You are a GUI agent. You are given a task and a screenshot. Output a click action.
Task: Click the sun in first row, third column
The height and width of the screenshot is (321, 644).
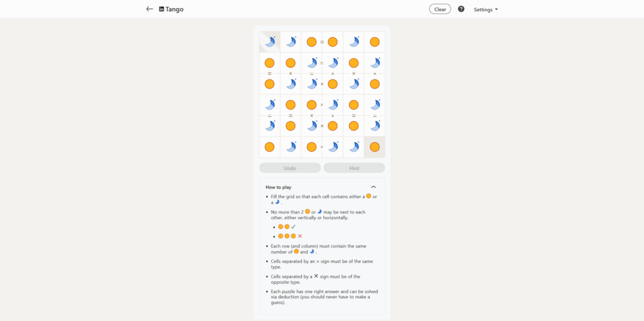point(311,42)
